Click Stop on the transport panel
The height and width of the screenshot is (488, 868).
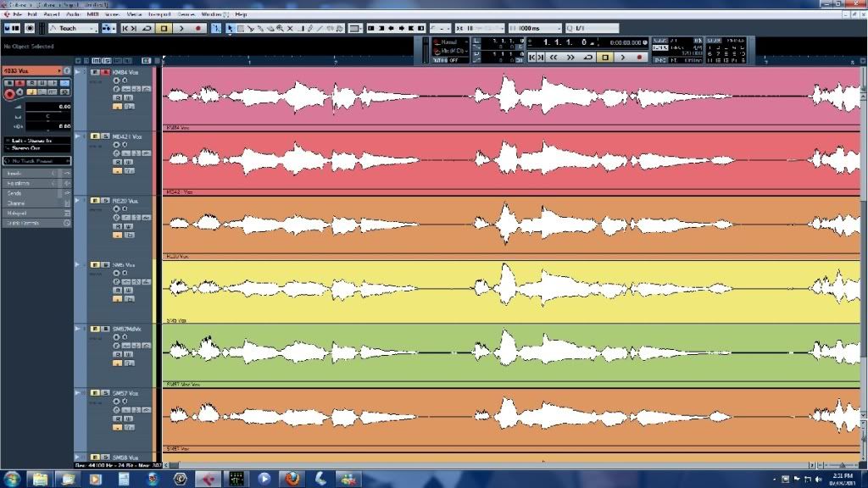coord(605,57)
